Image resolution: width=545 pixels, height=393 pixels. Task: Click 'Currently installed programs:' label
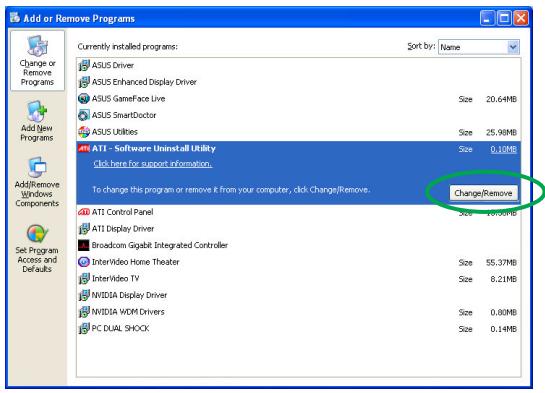pyautogui.click(x=128, y=47)
